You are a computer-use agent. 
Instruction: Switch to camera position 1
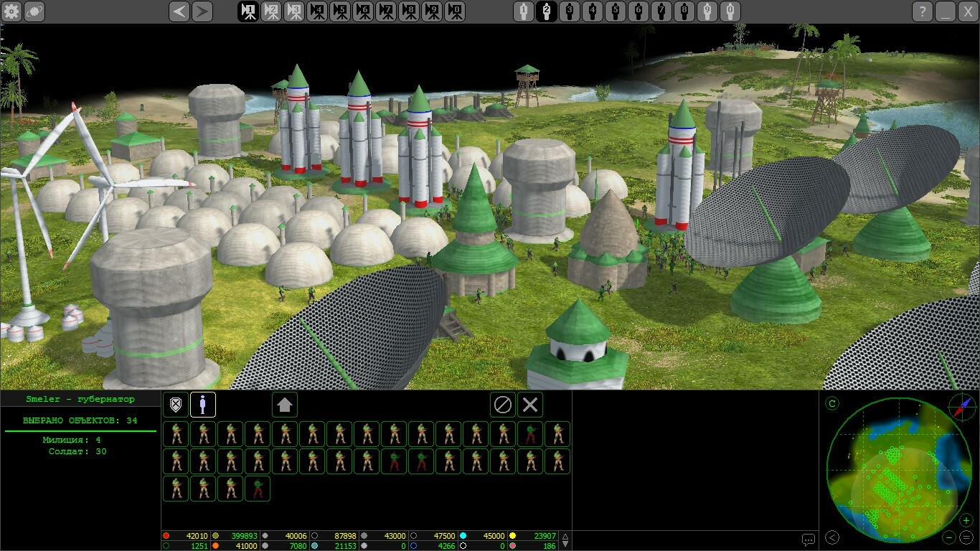pos(248,11)
